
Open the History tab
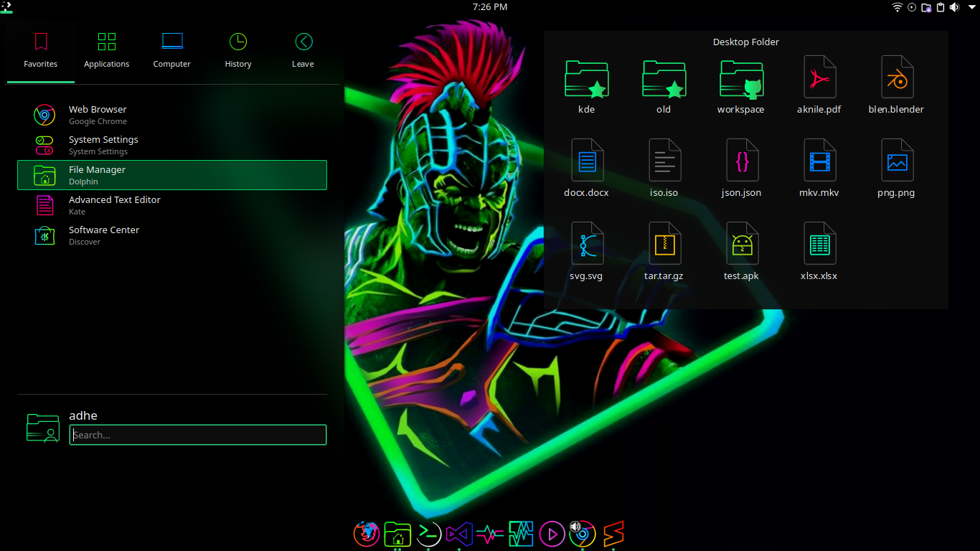click(238, 50)
